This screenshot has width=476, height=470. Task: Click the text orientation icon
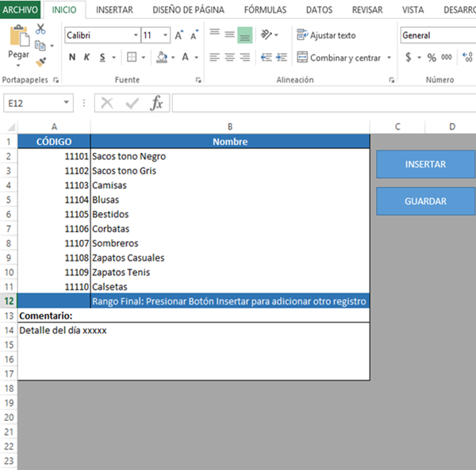click(x=266, y=35)
